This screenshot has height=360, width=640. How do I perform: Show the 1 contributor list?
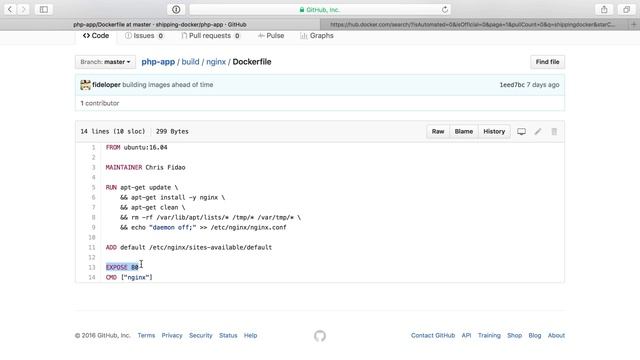coord(100,103)
